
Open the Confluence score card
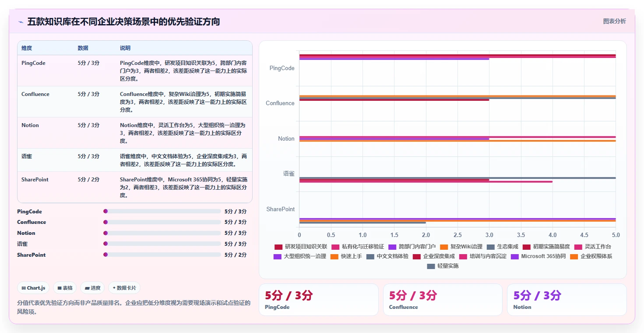[x=443, y=299]
